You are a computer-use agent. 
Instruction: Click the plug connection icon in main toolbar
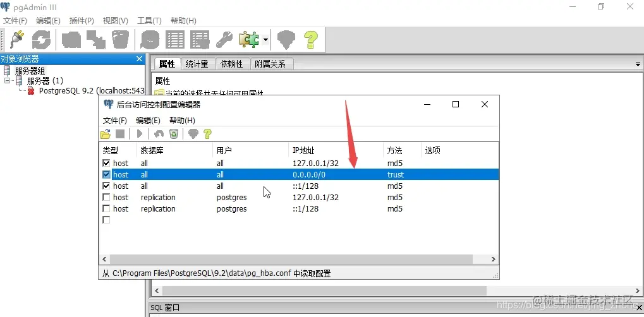tap(17, 40)
